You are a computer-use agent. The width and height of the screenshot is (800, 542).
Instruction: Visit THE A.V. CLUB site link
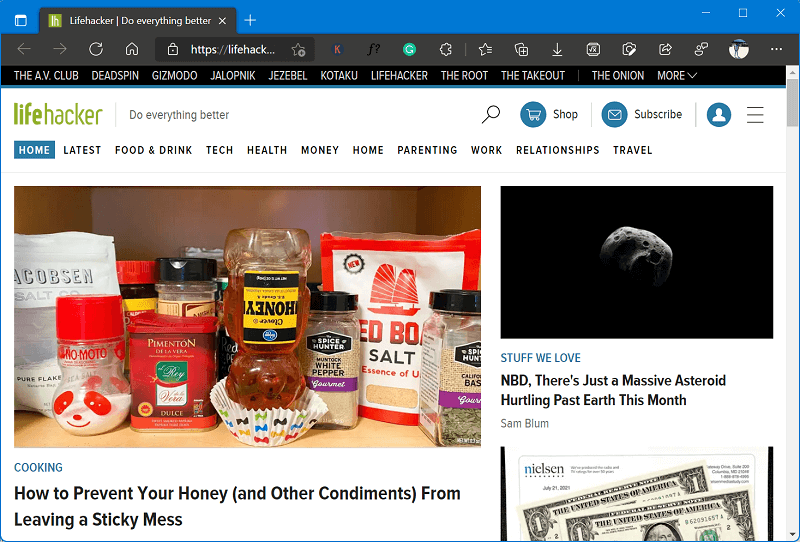pyautogui.click(x=46, y=76)
